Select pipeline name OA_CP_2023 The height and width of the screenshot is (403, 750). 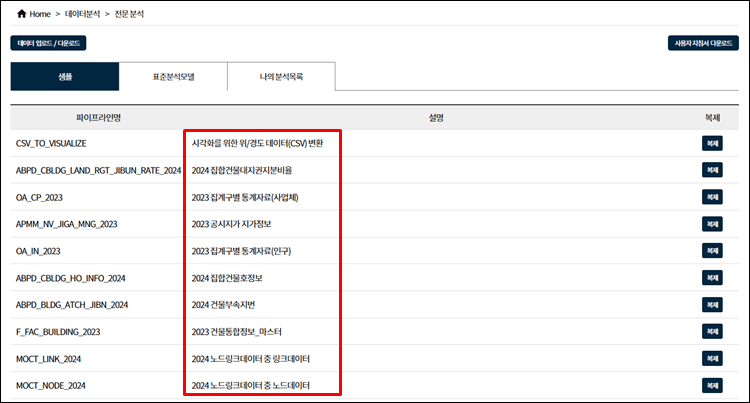click(39, 197)
